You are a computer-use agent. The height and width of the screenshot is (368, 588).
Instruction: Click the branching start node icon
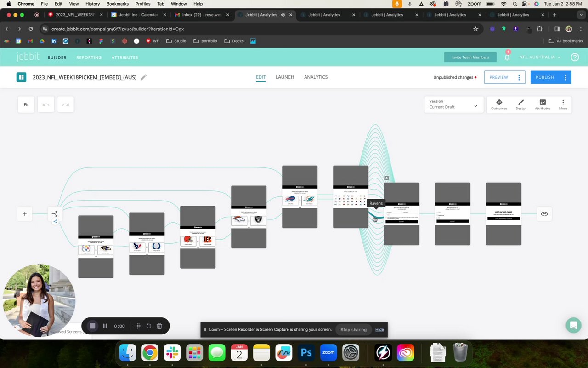(55, 213)
